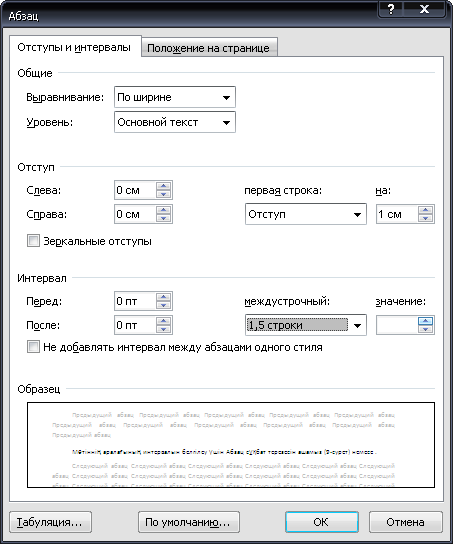This screenshot has width=453, height=544.
Task: Click the help question mark button
Action: coord(391,9)
